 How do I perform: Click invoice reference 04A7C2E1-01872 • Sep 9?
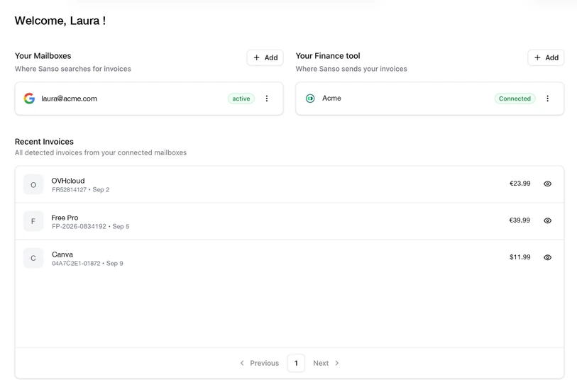(x=87, y=263)
